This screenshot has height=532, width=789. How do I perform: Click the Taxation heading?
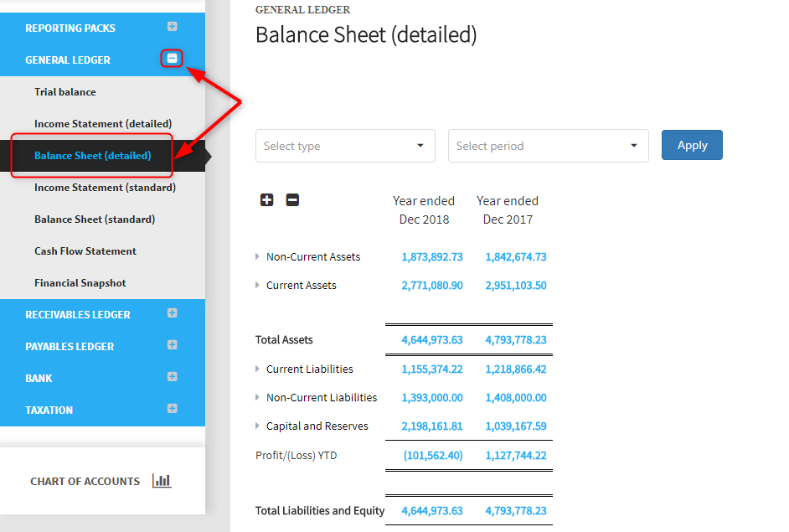pos(49,411)
